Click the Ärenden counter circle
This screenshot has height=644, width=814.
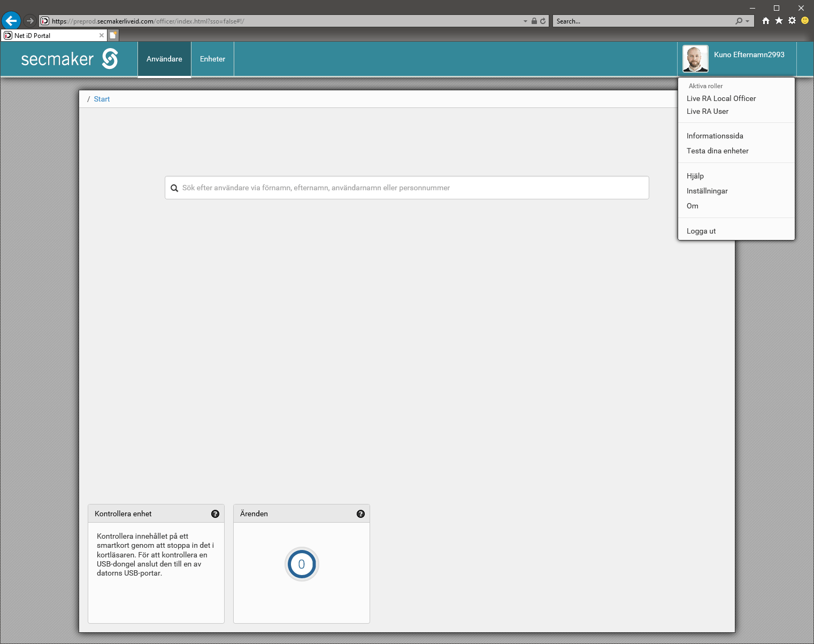click(302, 564)
